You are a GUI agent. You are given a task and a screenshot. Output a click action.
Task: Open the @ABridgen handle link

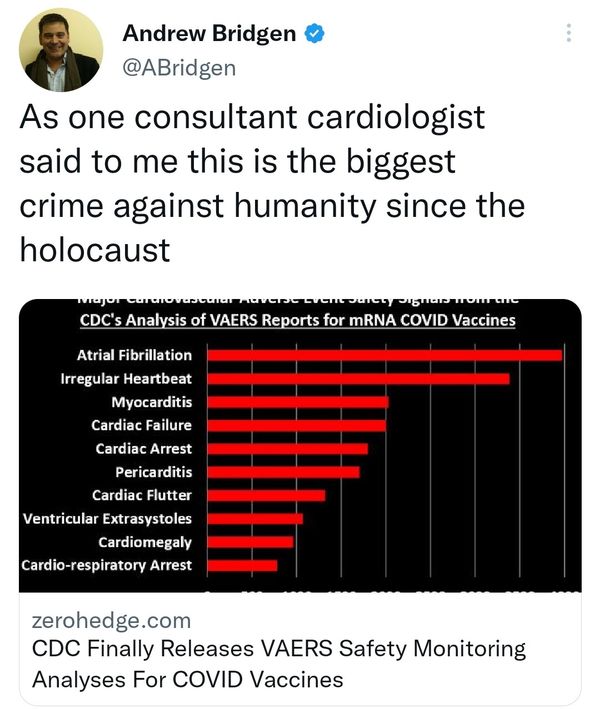click(x=179, y=68)
